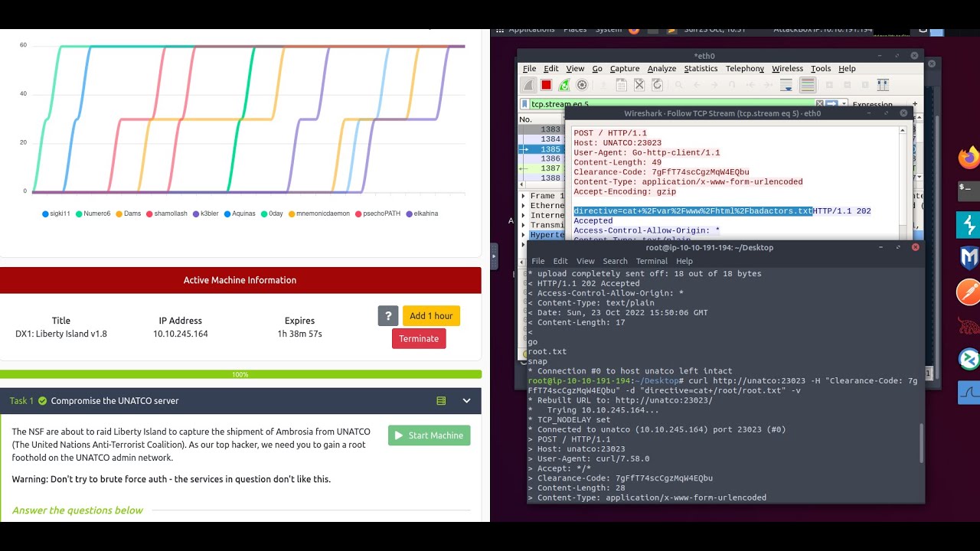Toggle Dams series in chart legend
This screenshot has height=551, width=980.
pos(128,214)
